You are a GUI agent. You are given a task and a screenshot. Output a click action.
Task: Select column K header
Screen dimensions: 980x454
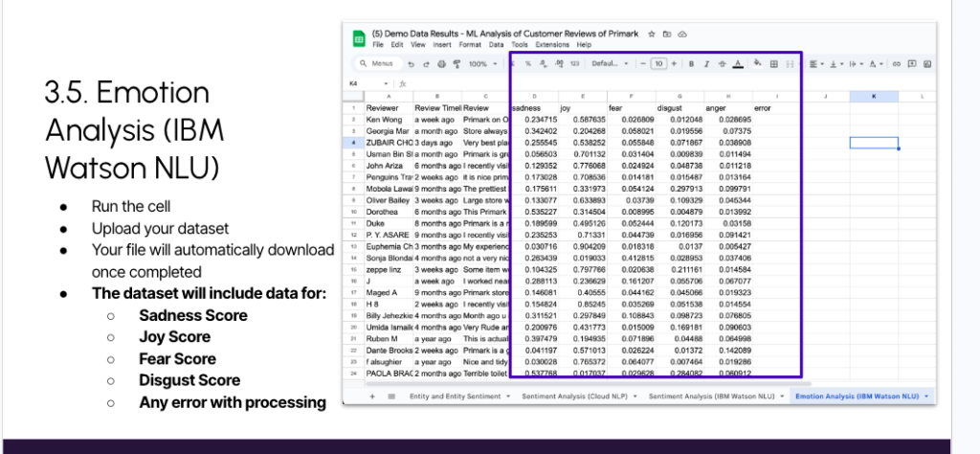pos(873,97)
